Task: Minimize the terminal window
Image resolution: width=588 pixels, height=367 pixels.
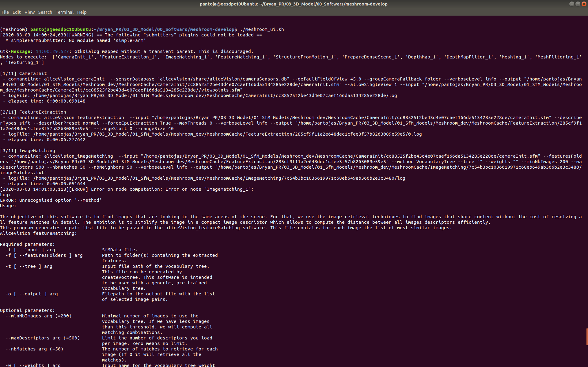Action: pyautogui.click(x=571, y=4)
